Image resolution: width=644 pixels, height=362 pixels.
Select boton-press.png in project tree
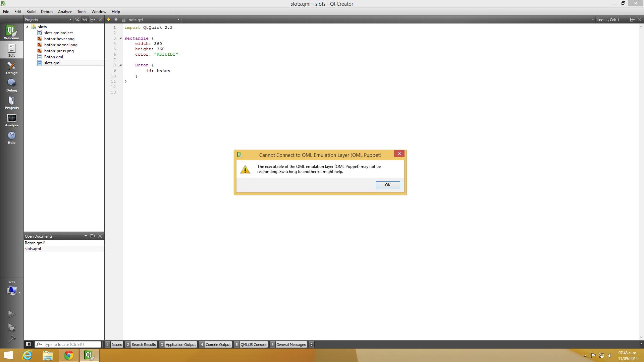[x=59, y=51]
